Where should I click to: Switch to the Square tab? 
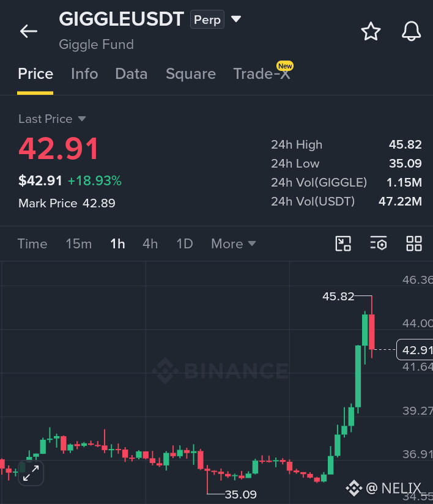pos(191,74)
